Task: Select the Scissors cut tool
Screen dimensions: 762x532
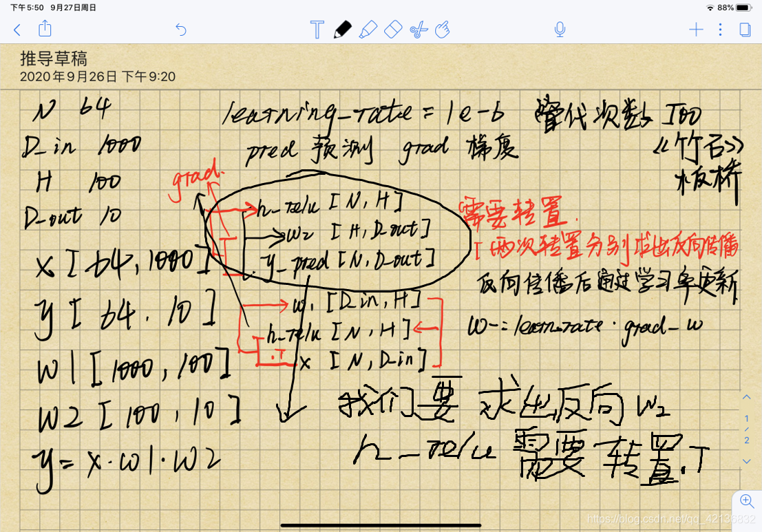Action: tap(419, 30)
